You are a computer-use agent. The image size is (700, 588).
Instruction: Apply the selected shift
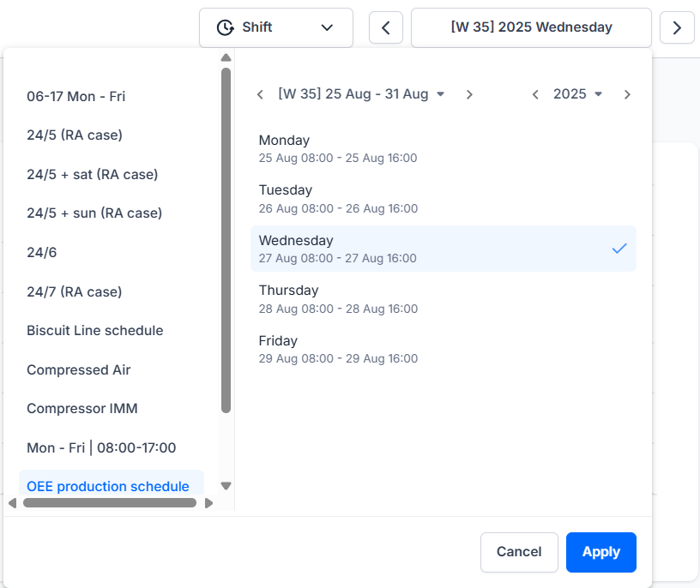point(600,552)
